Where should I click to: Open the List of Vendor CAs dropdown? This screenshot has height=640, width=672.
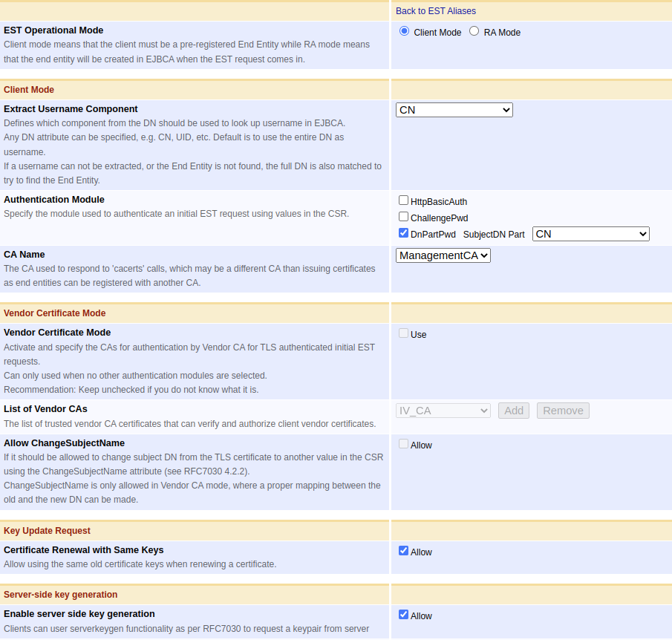(x=443, y=410)
